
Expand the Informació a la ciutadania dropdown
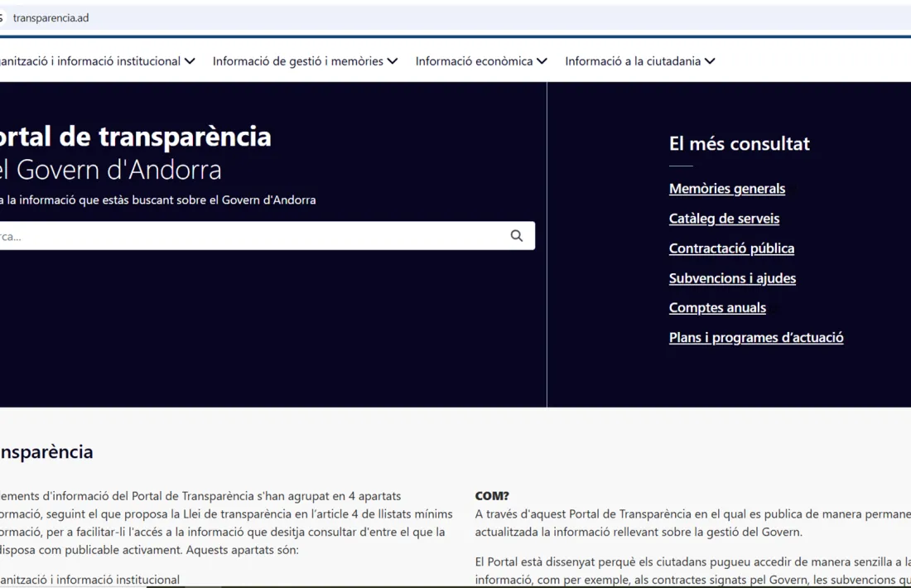pos(709,60)
